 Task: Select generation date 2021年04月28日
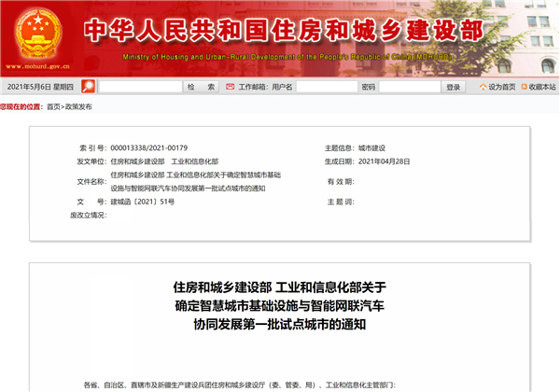pyautogui.click(x=384, y=161)
